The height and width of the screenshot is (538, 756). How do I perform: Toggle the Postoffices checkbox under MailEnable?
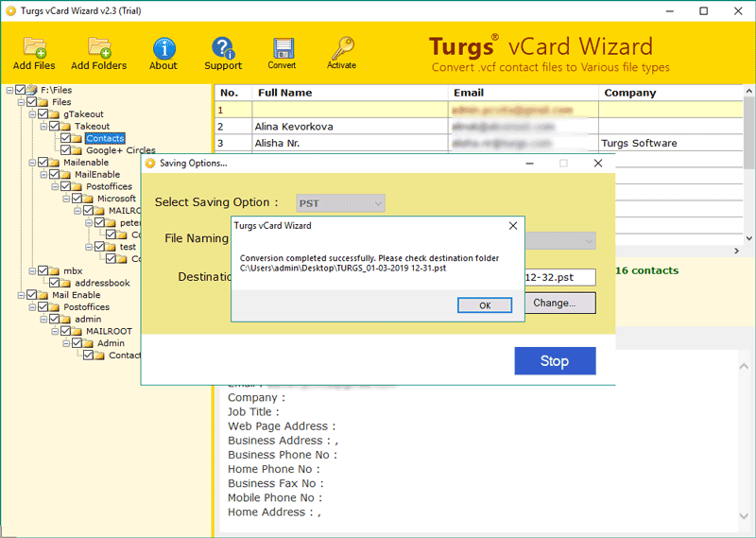(x=65, y=186)
